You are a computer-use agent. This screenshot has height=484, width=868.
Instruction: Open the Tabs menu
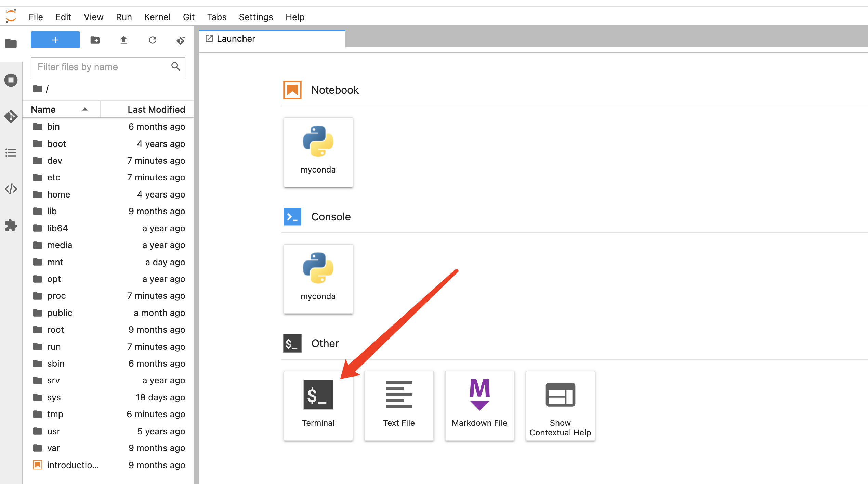click(217, 17)
